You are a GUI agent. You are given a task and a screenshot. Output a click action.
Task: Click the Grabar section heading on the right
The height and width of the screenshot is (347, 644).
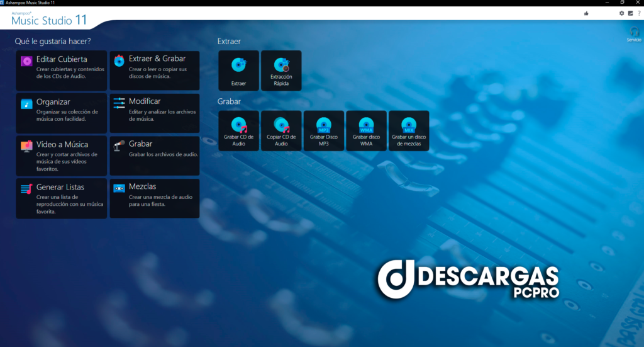[x=229, y=101]
